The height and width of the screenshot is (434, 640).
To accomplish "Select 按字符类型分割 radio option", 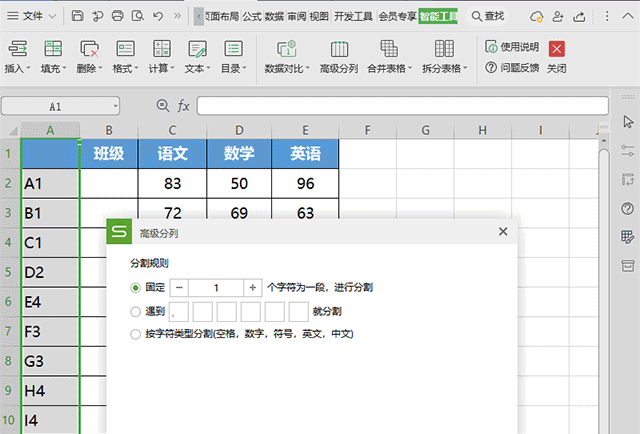I will tap(136, 335).
